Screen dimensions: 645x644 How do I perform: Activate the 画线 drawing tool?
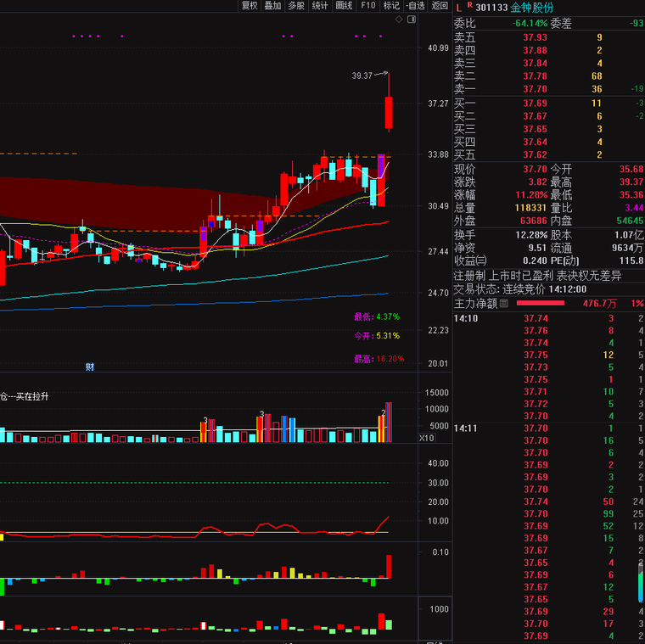coord(344,6)
